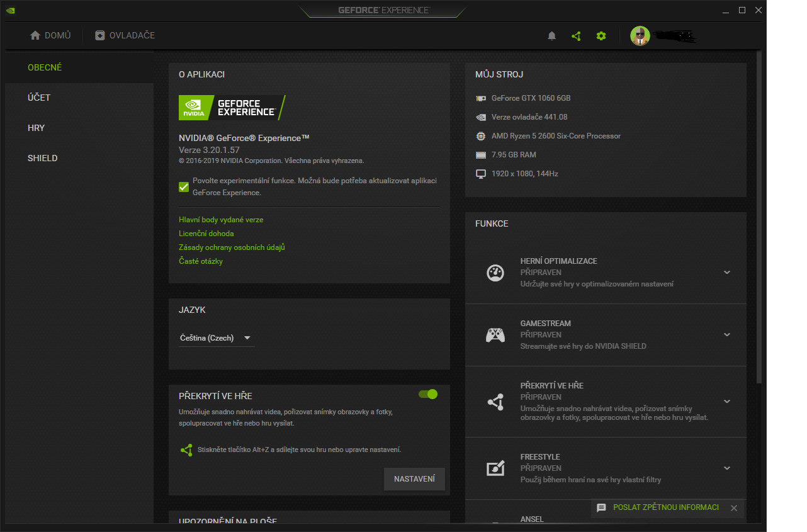This screenshot has height=532, width=807.
Task: Click the drivers icon beside OVLADAČE
Action: [x=100, y=35]
